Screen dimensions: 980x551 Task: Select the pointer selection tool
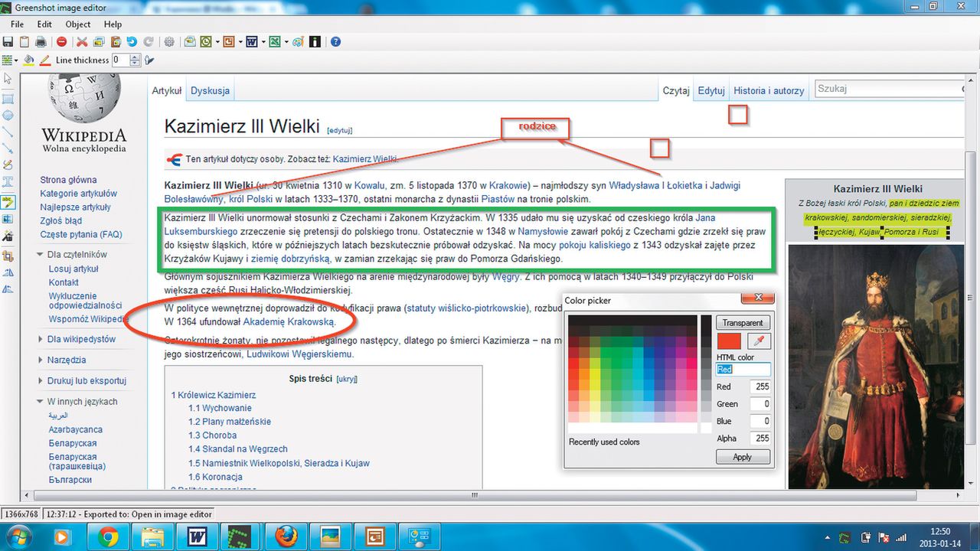point(8,78)
